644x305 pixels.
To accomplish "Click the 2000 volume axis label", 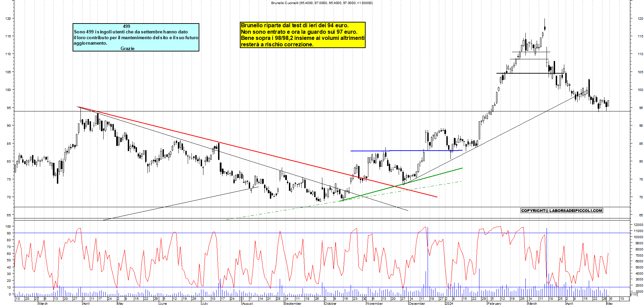I will 639,286.
